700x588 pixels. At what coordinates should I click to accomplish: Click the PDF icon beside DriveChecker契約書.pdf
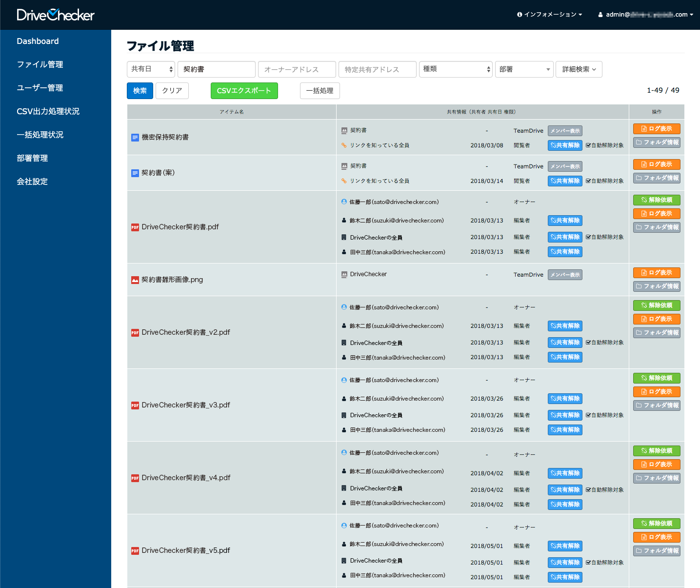(x=135, y=227)
